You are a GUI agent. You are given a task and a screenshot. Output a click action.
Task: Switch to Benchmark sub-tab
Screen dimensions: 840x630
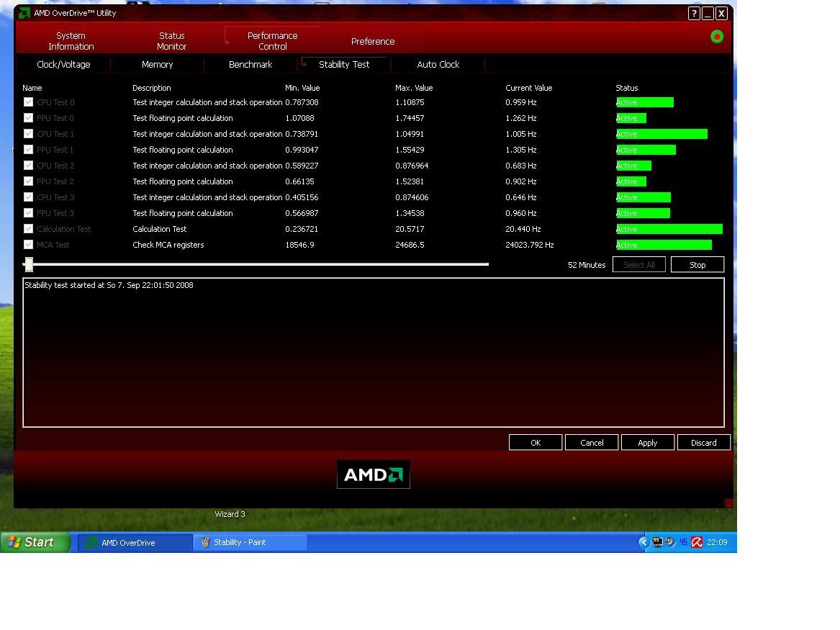pos(250,64)
